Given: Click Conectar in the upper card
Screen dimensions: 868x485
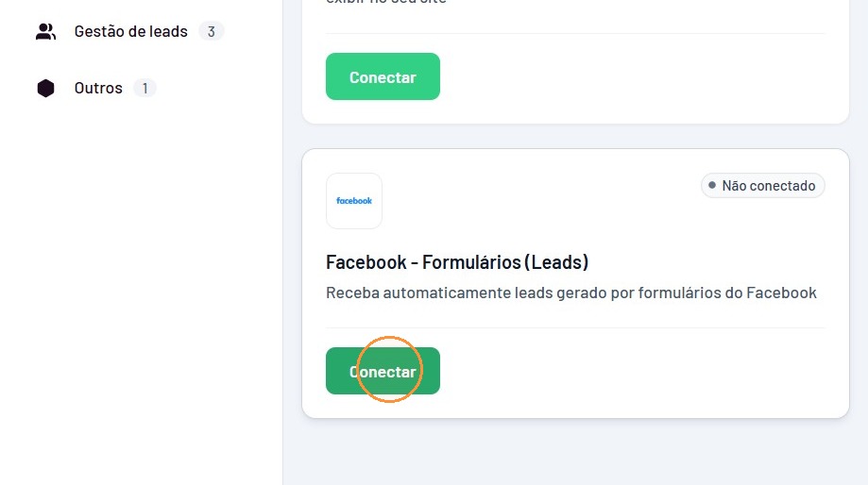Looking at the screenshot, I should [x=383, y=76].
